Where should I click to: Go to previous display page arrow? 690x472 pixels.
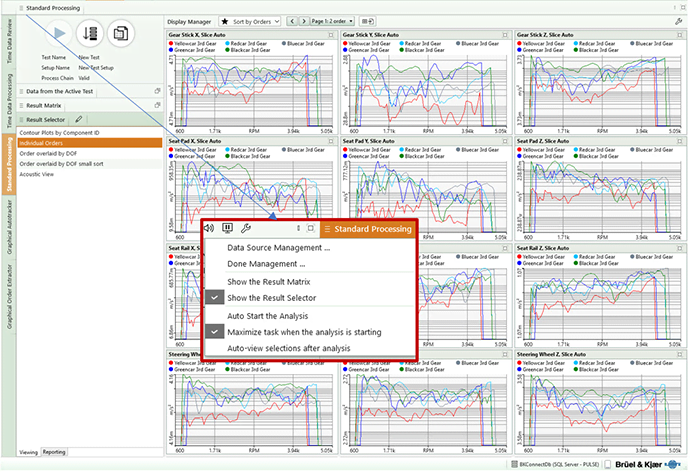tap(292, 21)
